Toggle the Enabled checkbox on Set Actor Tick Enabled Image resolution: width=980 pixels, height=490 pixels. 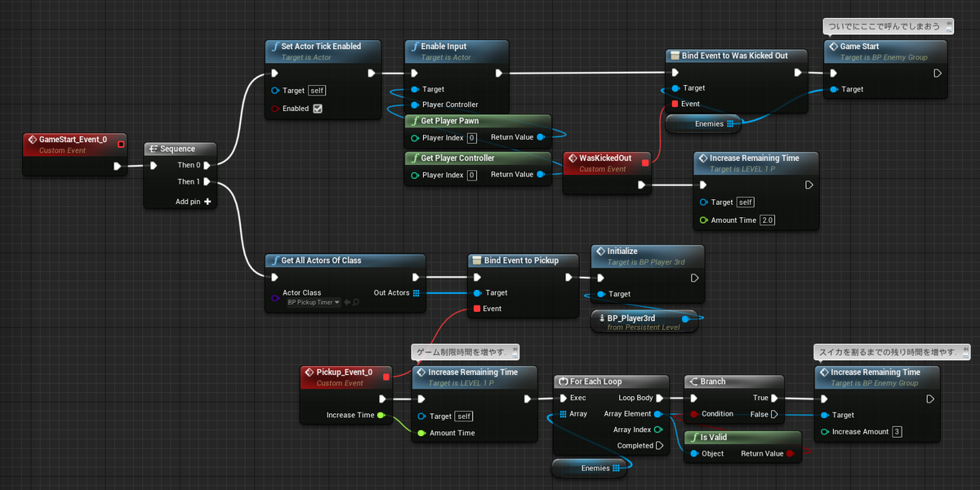point(318,109)
